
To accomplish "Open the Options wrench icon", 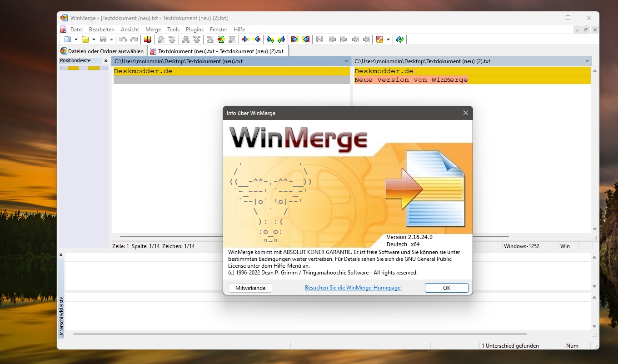I will coord(379,40).
